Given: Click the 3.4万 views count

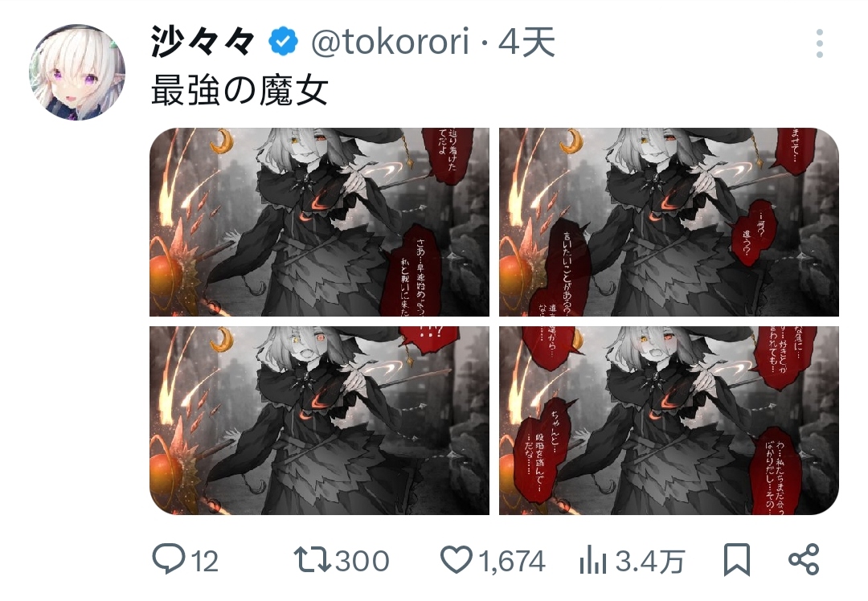Looking at the screenshot, I should pyautogui.click(x=650, y=561).
